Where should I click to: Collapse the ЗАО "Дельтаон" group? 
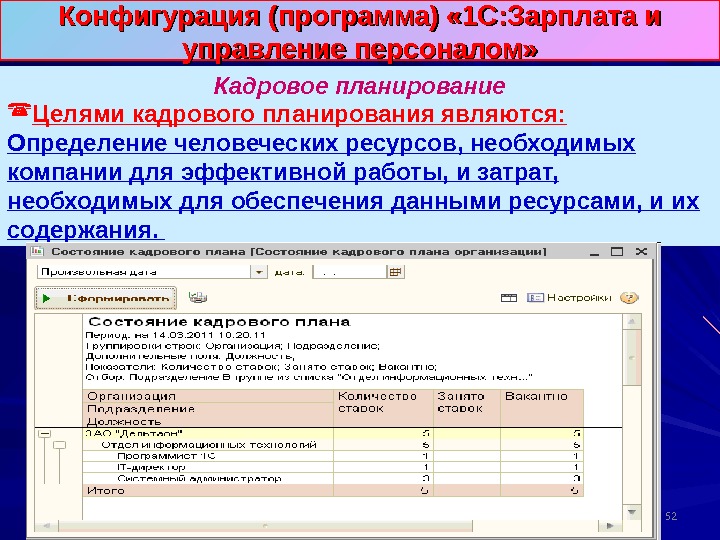tap(45, 433)
